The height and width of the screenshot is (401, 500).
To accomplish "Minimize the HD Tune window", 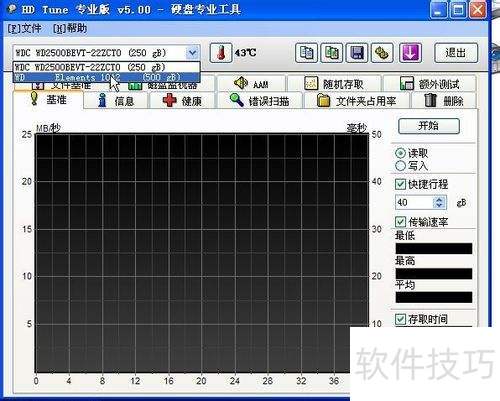I will tap(439, 10).
